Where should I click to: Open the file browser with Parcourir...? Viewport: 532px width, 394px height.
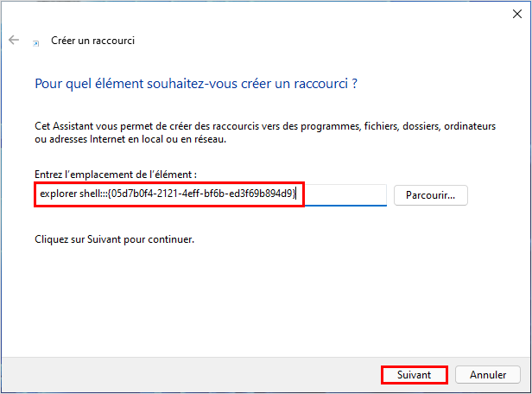(x=431, y=195)
